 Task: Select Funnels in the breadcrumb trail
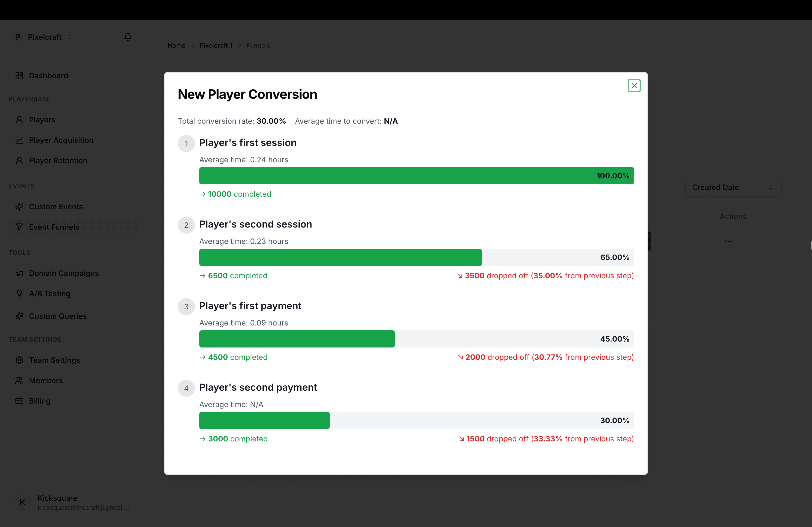pyautogui.click(x=258, y=45)
